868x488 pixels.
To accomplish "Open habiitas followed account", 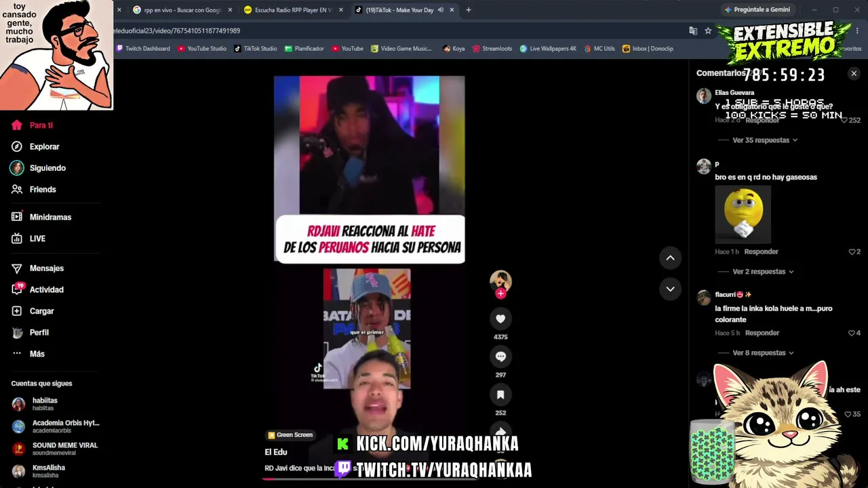I will click(x=56, y=404).
